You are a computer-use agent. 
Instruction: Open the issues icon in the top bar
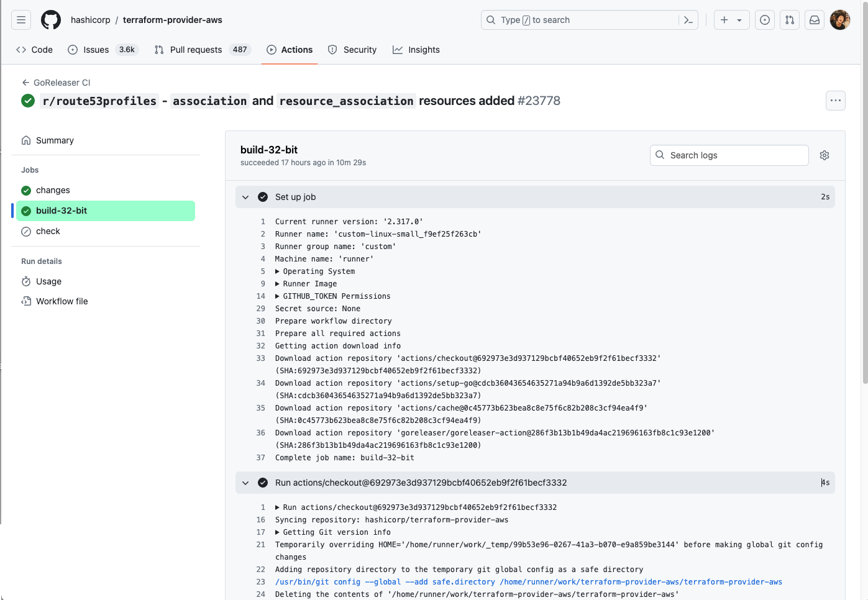764,19
